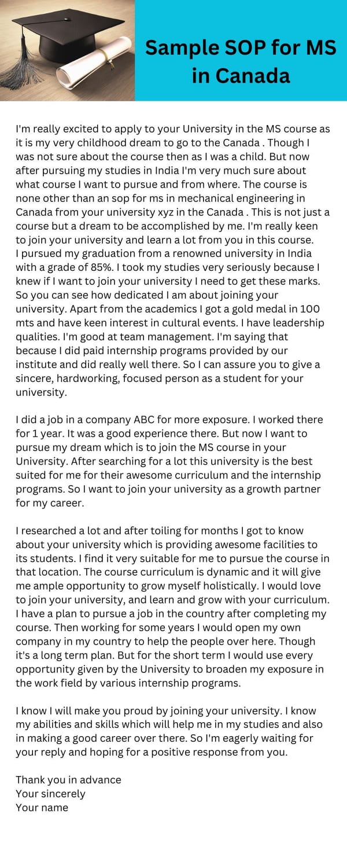
Task: Click the "Sample SOP for MS" title line
Action: tap(240, 48)
